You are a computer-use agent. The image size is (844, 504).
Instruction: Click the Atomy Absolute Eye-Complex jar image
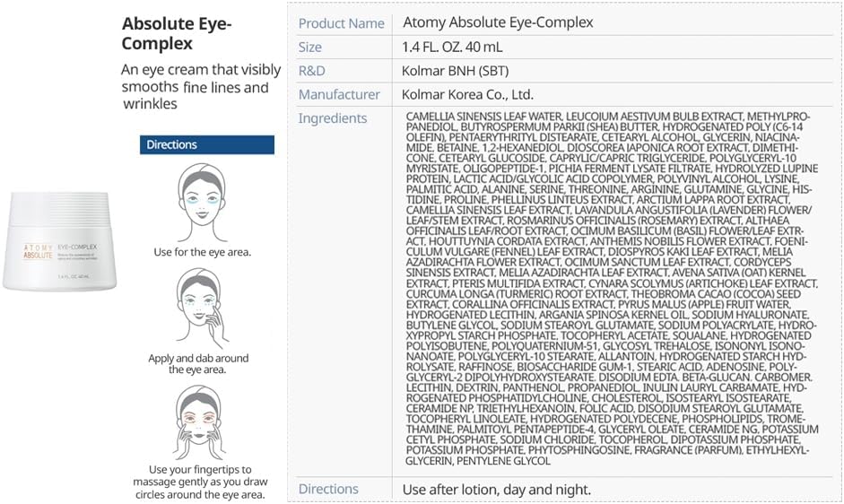(x=60, y=240)
